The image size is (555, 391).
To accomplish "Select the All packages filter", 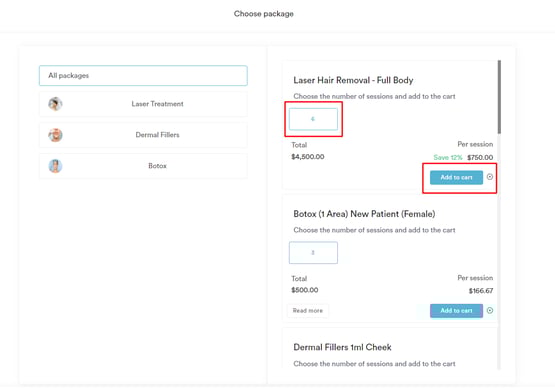I will 143,75.
